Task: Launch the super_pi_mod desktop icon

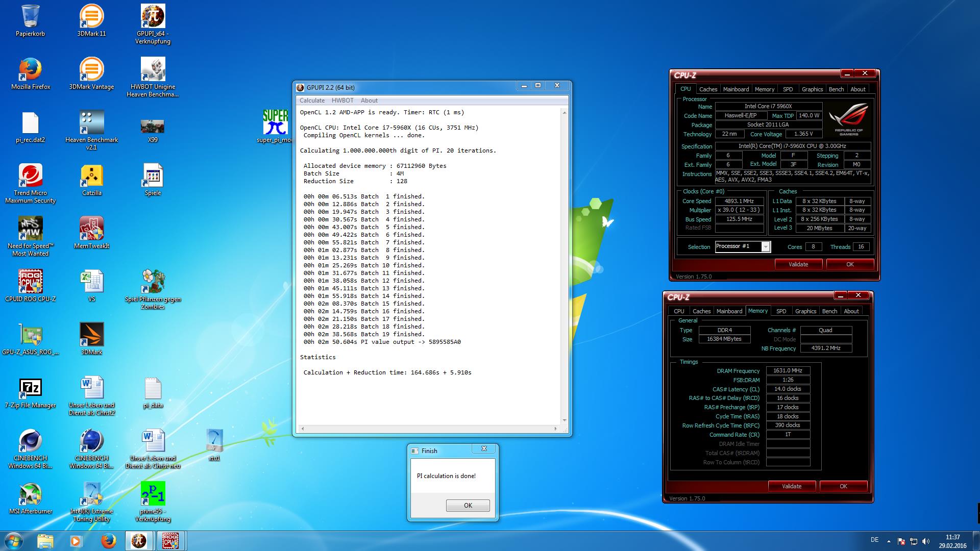Action: tap(275, 127)
